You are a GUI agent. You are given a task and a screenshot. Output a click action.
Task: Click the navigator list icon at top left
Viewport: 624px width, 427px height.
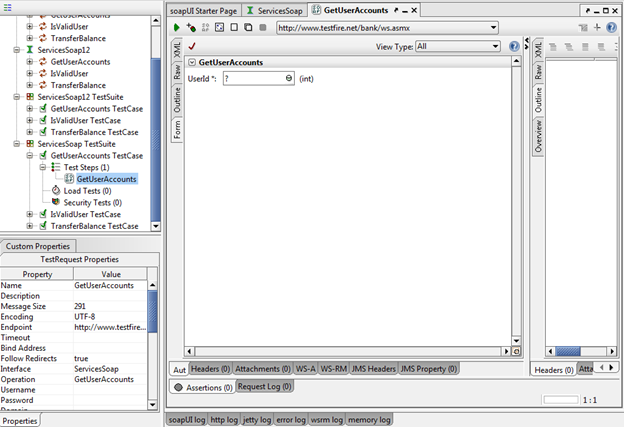[x=8, y=7]
